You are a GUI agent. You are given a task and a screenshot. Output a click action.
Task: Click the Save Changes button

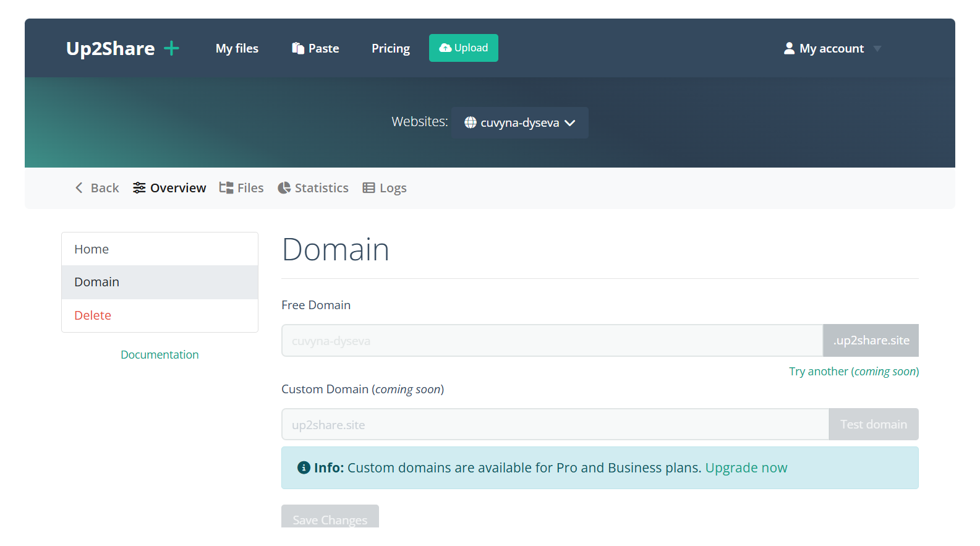coord(330,517)
